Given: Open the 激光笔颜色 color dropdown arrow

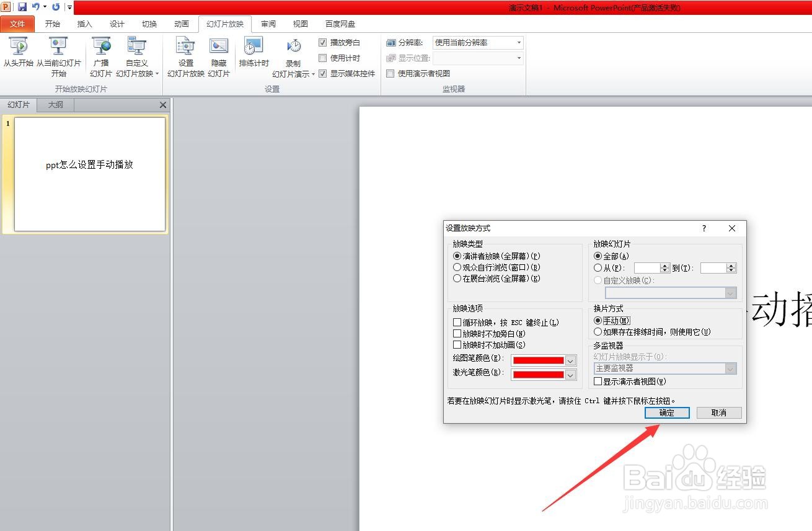Looking at the screenshot, I should coord(570,374).
